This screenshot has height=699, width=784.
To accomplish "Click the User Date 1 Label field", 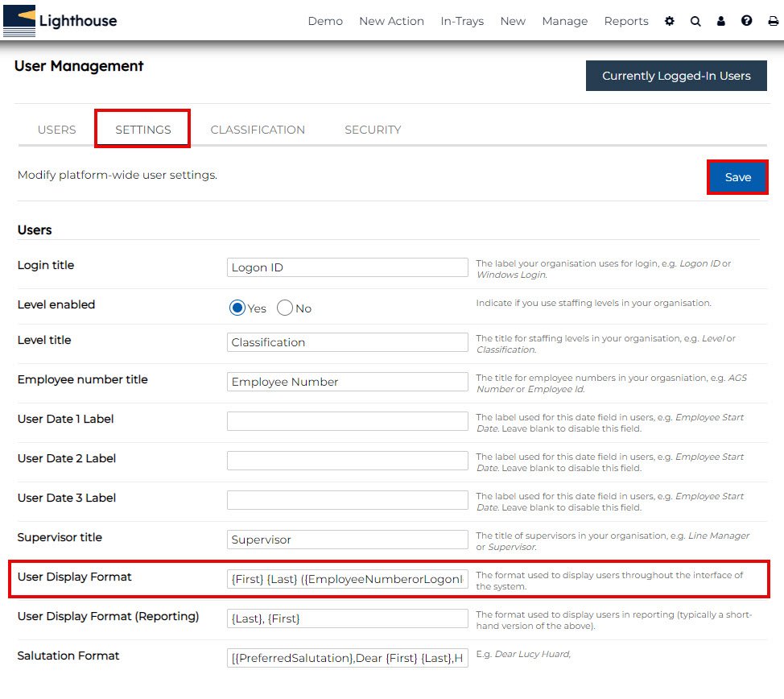I will click(347, 421).
